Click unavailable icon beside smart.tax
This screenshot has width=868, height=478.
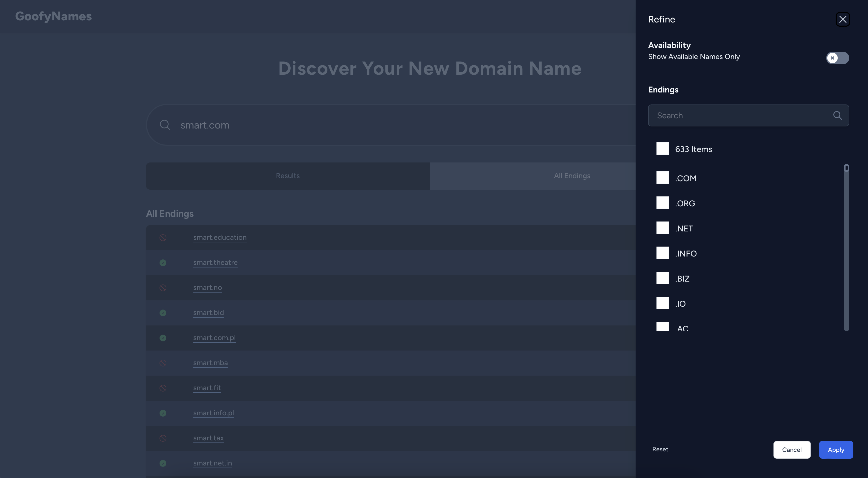coord(163,438)
